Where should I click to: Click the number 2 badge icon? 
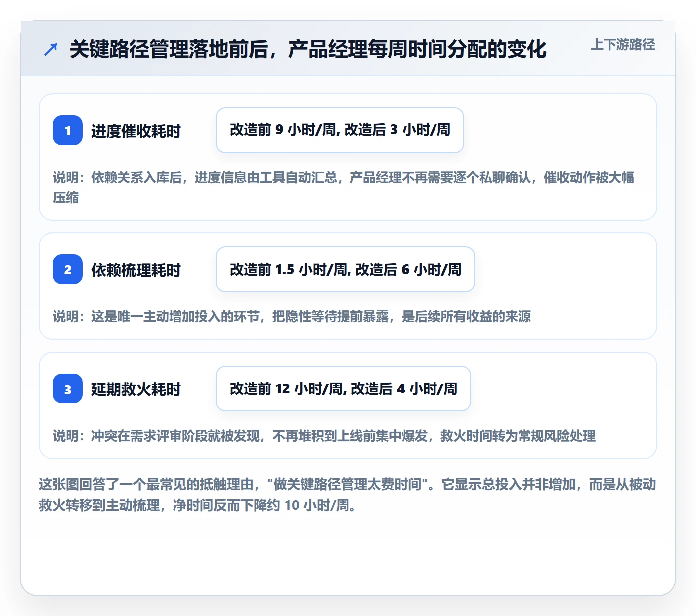(68, 269)
